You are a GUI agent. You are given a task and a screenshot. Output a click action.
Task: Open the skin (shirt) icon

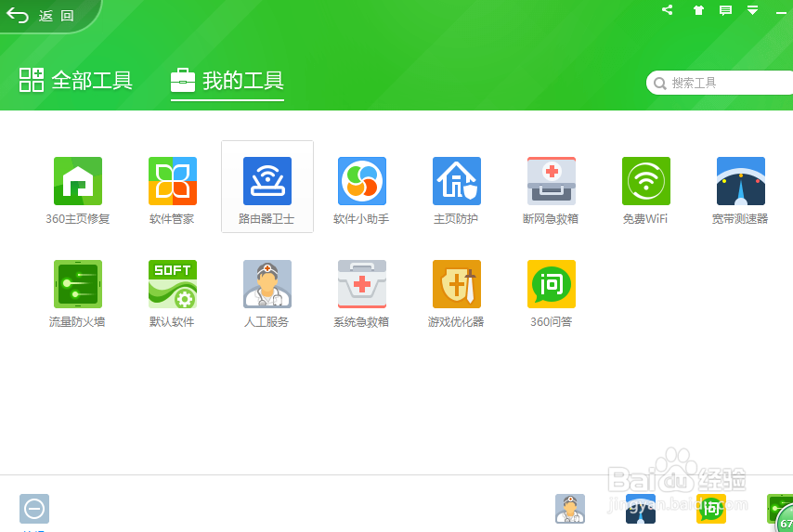click(x=698, y=10)
